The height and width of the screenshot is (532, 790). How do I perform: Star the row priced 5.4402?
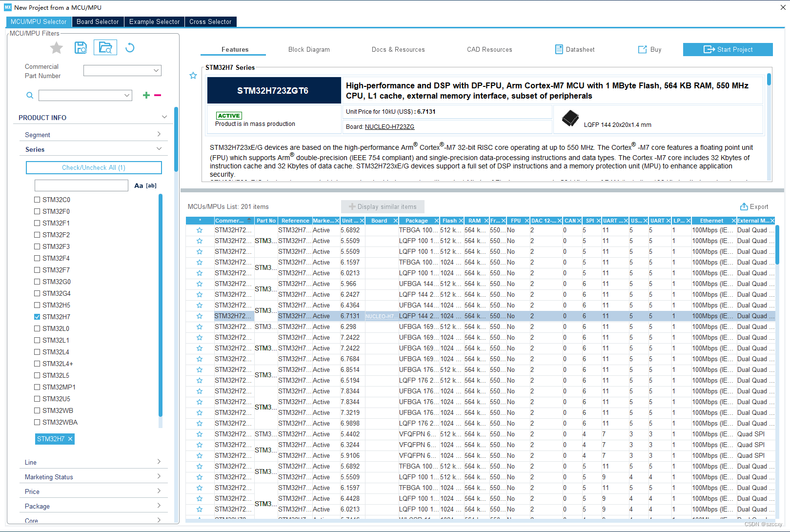(200, 434)
